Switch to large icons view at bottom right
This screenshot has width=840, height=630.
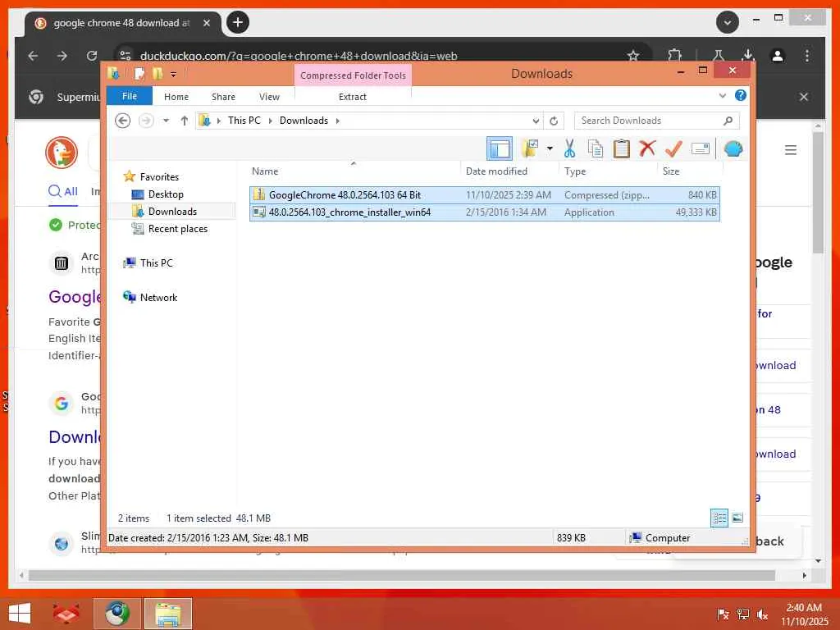click(x=737, y=518)
